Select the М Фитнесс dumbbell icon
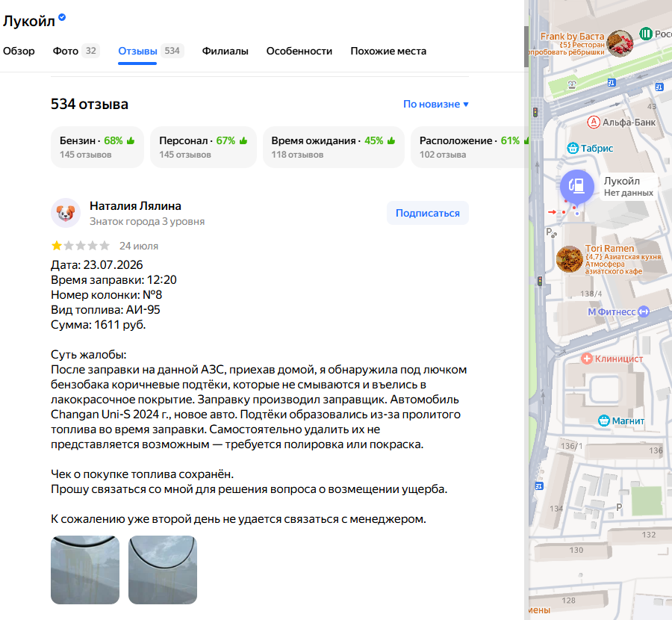 [x=644, y=311]
